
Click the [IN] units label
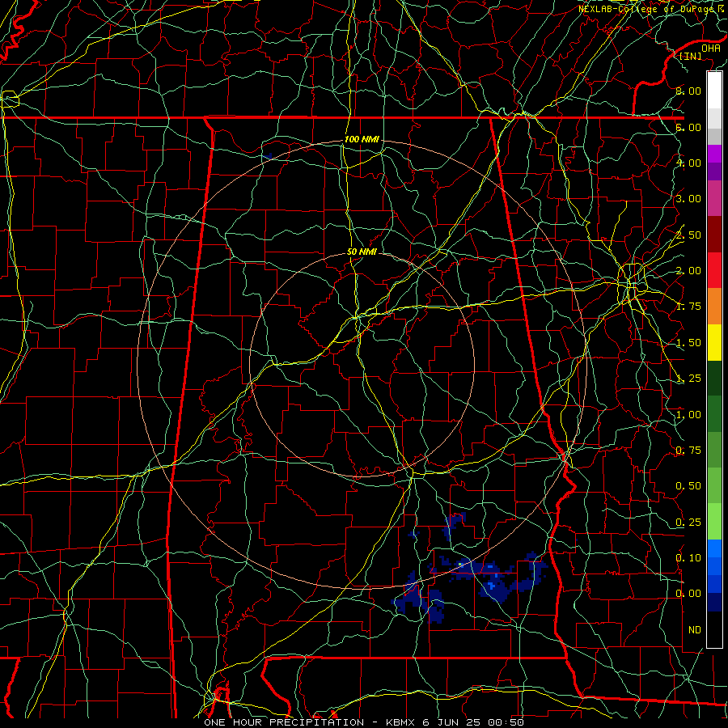click(691, 56)
